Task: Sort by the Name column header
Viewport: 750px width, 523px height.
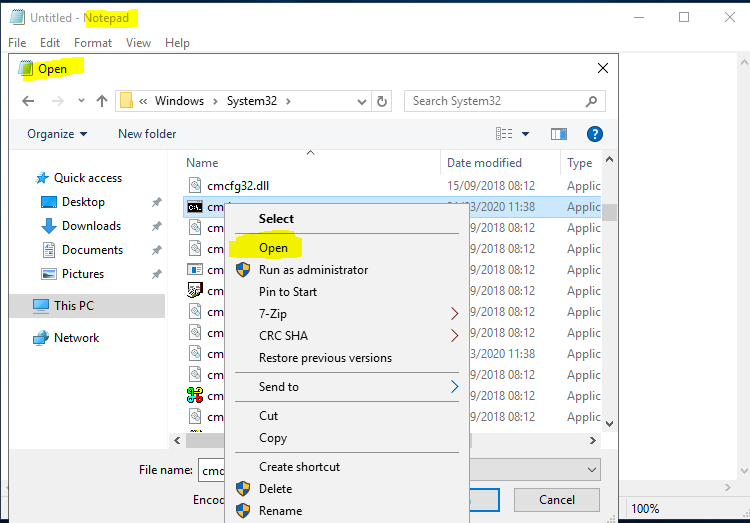Action: tap(202, 163)
